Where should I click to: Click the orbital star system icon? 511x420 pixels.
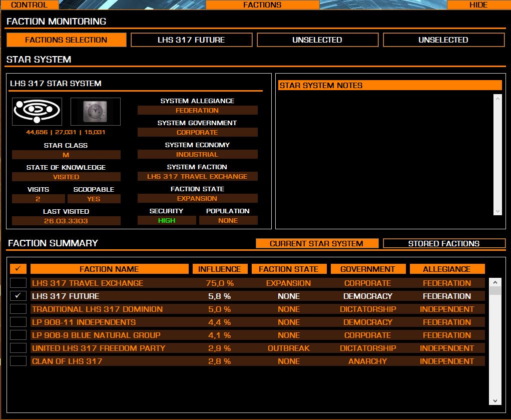tap(37, 112)
